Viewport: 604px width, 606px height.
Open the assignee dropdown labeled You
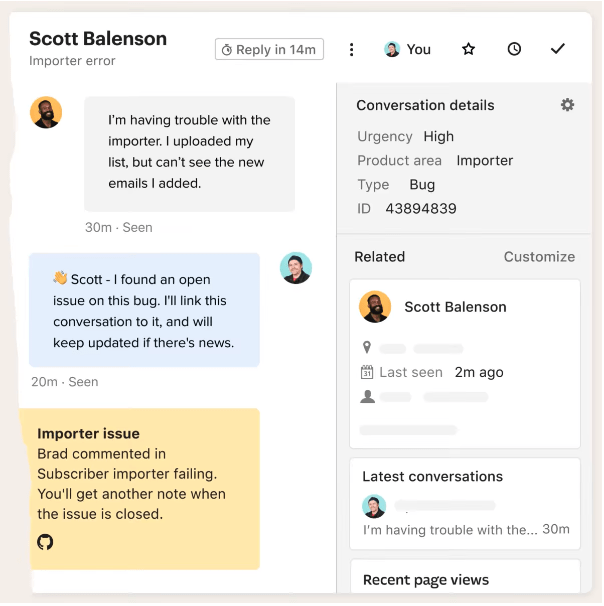click(408, 49)
